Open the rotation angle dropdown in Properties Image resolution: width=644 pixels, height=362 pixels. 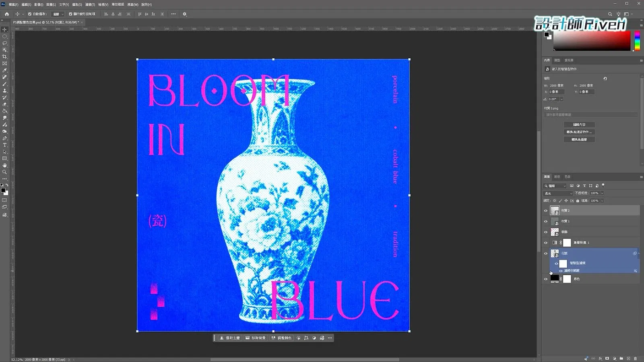coord(561,99)
